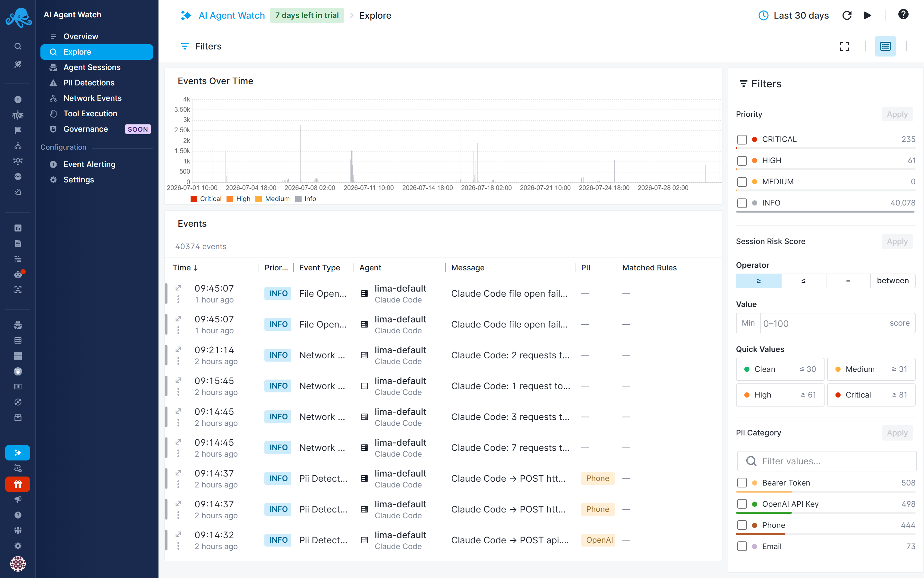Open the search icon in left rail

(x=18, y=46)
